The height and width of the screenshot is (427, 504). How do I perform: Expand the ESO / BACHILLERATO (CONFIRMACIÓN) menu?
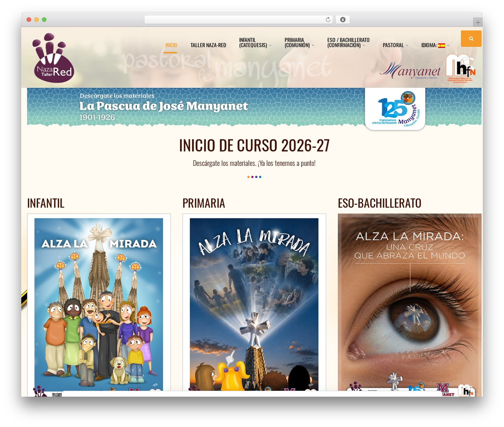tap(348, 43)
